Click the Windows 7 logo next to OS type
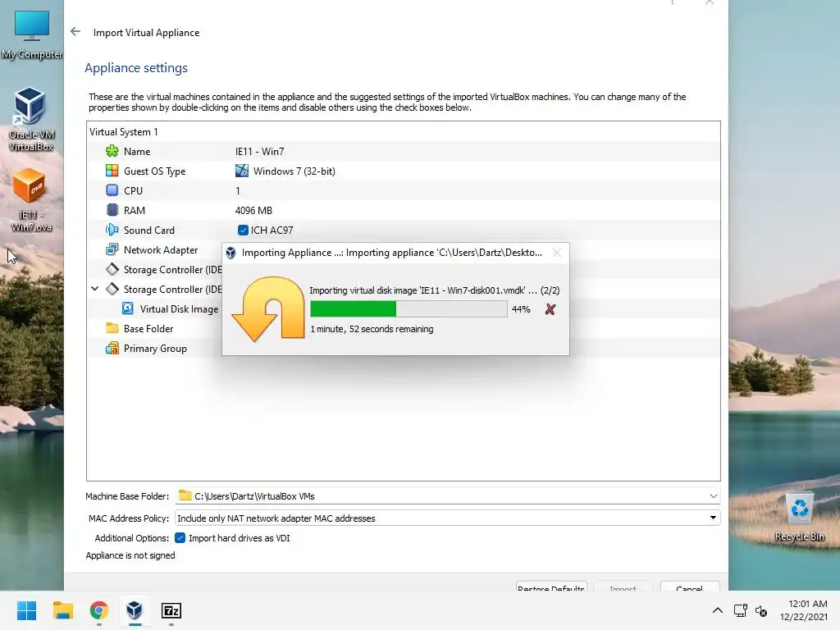840x630 pixels. coord(242,171)
